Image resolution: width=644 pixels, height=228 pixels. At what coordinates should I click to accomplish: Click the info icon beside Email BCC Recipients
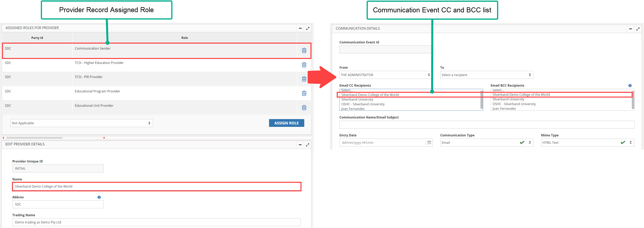pyautogui.click(x=630, y=85)
